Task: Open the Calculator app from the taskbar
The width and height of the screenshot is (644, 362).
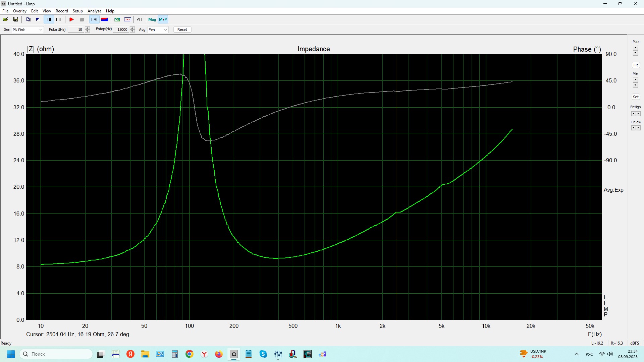Action: 174,354
